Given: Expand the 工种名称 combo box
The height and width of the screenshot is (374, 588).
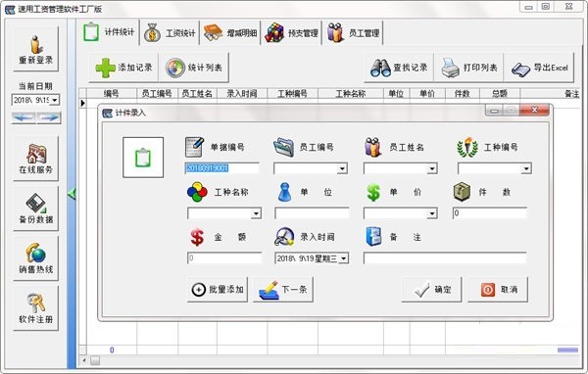Looking at the screenshot, I should [256, 213].
